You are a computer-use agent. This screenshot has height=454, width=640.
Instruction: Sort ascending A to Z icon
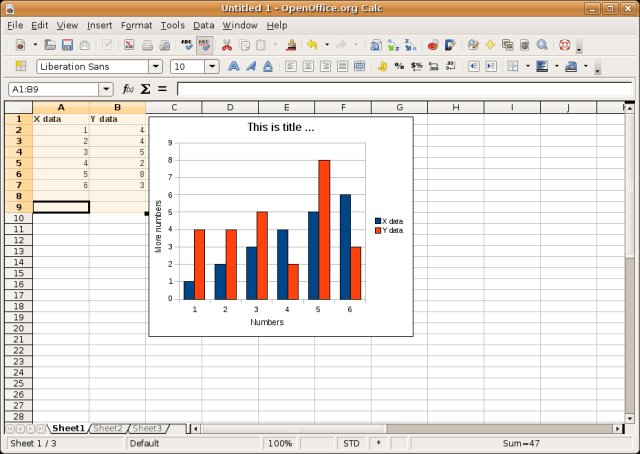point(393,45)
